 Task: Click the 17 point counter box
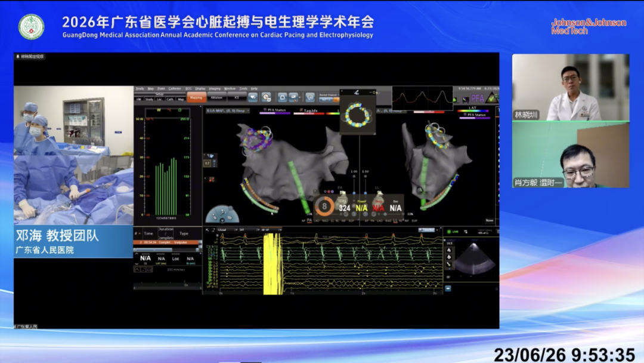click(x=208, y=163)
